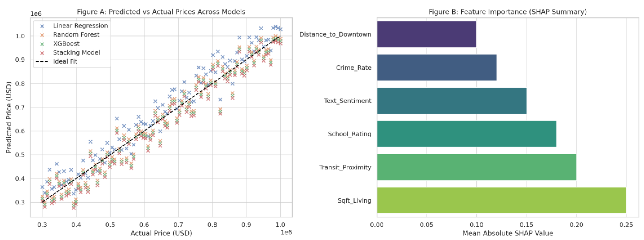Click the XGBoost legend marker
This screenshot has width=644, height=240.
[x=42, y=44]
